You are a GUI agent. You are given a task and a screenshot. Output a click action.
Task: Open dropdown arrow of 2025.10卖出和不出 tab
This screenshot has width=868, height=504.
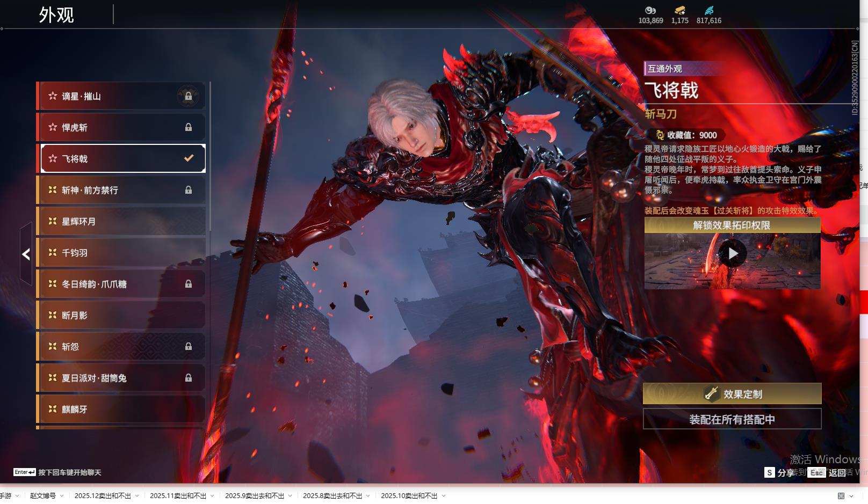pyautogui.click(x=444, y=496)
